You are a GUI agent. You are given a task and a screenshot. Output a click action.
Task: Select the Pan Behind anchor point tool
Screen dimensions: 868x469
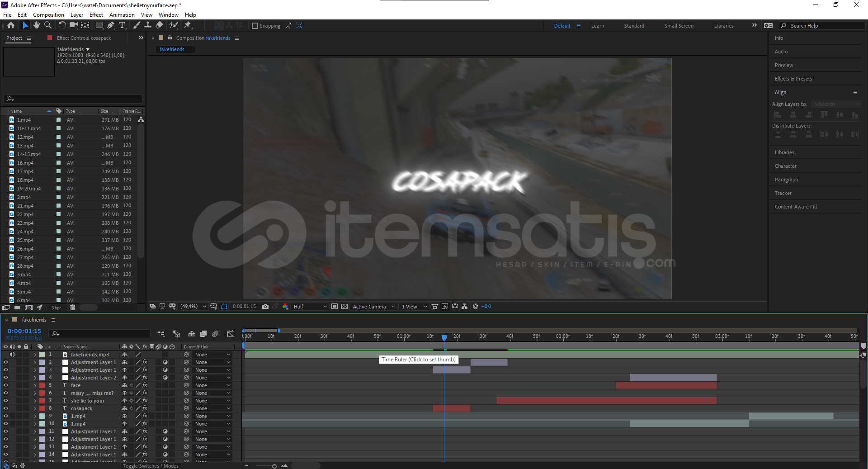(x=85, y=25)
